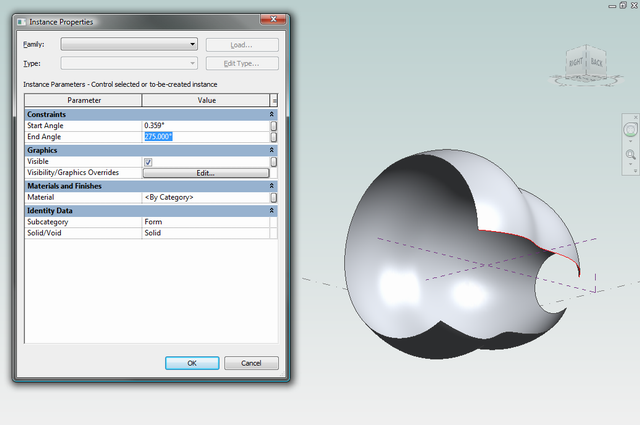Open the Type dropdown list
640x425 pixels.
(129, 63)
